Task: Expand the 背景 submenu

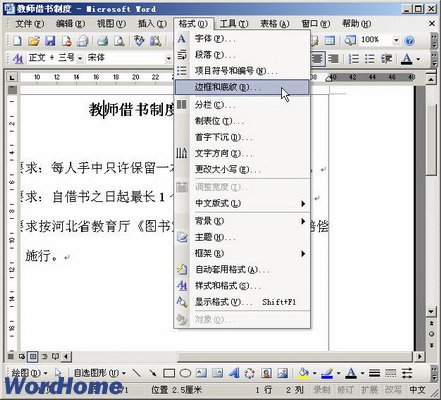Action: [242, 221]
